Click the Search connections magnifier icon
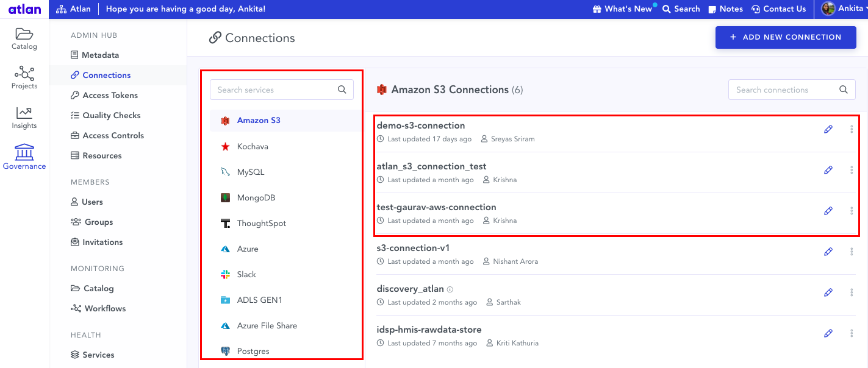 pyautogui.click(x=844, y=90)
